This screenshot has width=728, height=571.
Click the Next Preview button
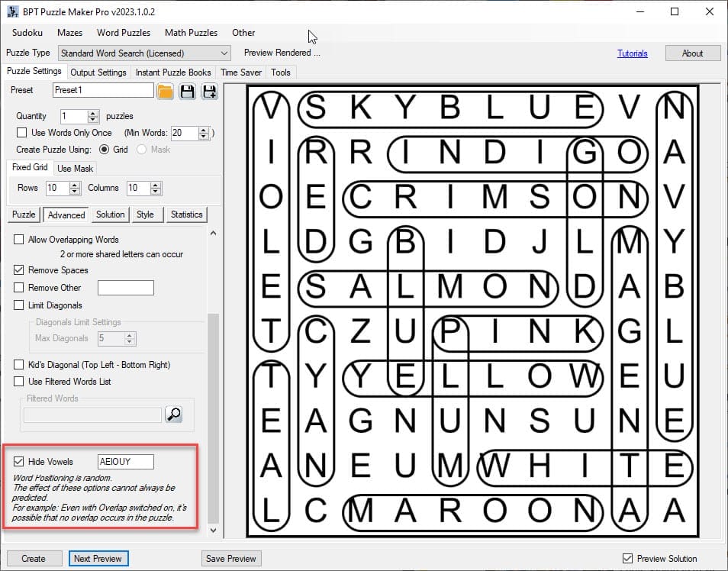click(98, 558)
